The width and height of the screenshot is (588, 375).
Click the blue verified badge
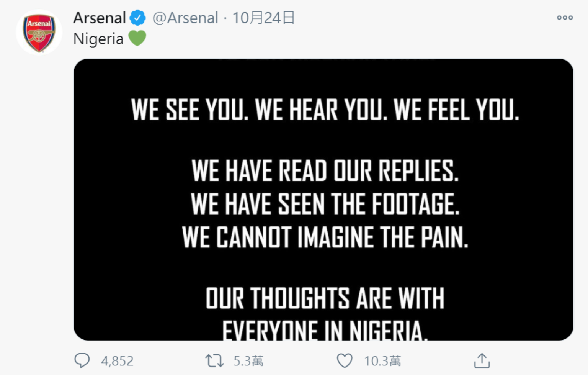pos(137,18)
